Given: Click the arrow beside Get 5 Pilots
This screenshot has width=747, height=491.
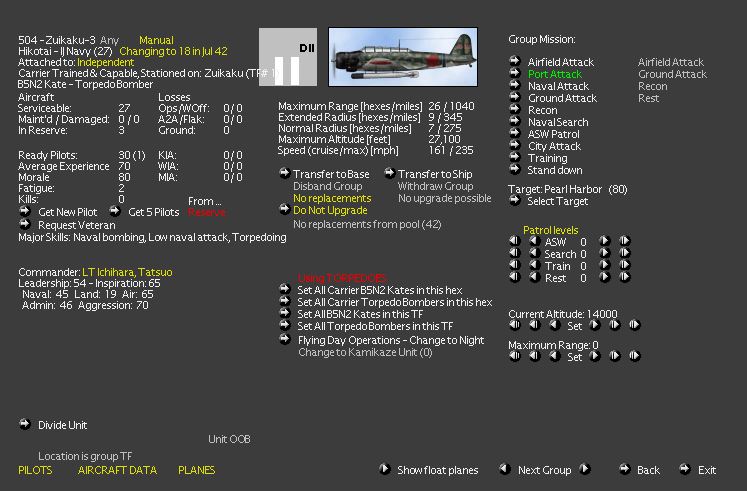Looking at the screenshot, I should [115, 211].
